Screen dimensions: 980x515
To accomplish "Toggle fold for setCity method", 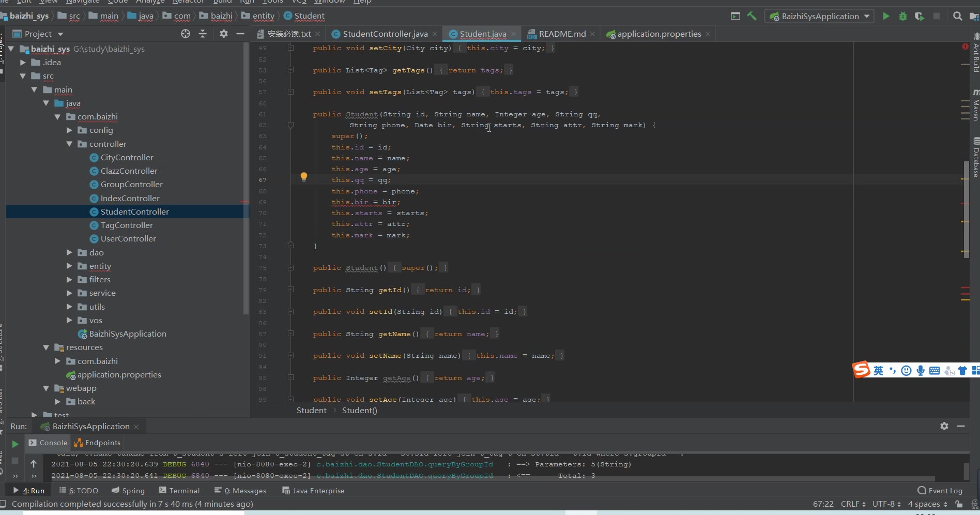I will tap(290, 48).
